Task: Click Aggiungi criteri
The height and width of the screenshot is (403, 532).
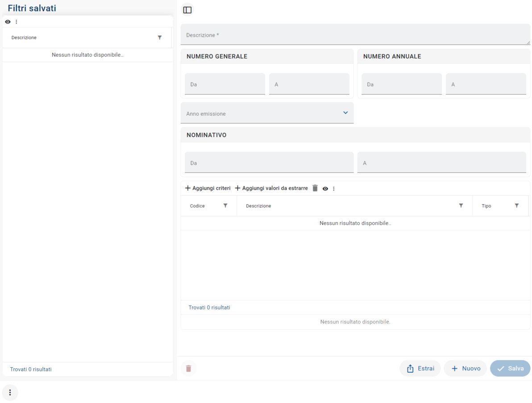Action: [x=208, y=188]
